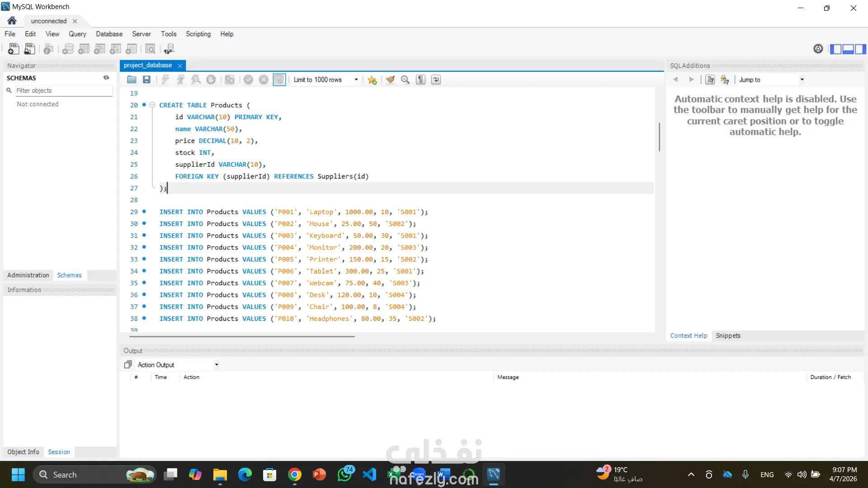Rollback the current transaction

tap(264, 80)
